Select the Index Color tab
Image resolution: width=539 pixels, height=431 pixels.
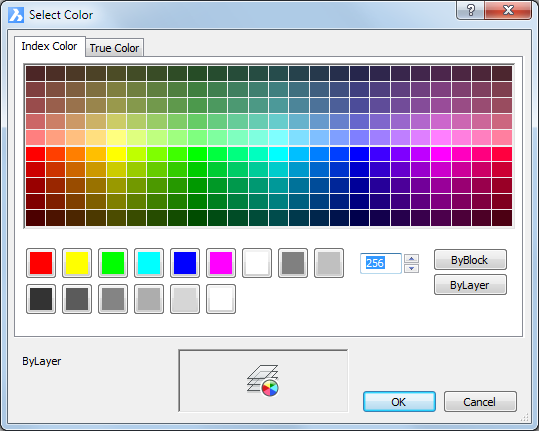coord(50,46)
